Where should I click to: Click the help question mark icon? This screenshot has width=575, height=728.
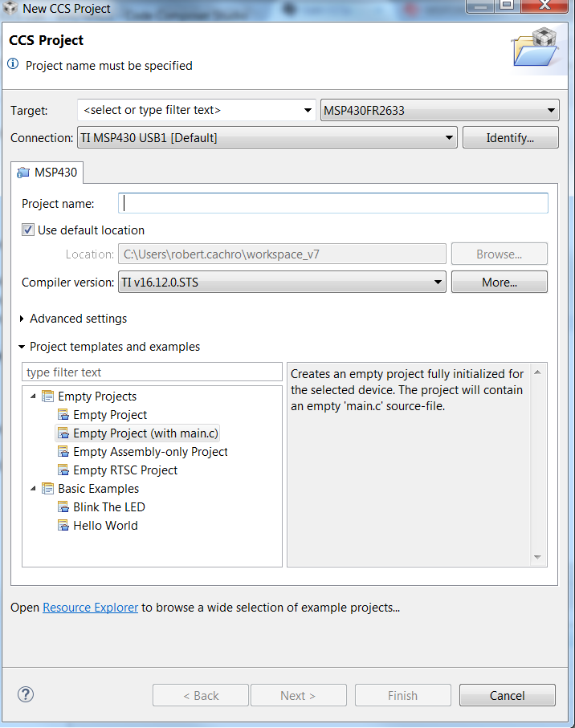click(26, 694)
